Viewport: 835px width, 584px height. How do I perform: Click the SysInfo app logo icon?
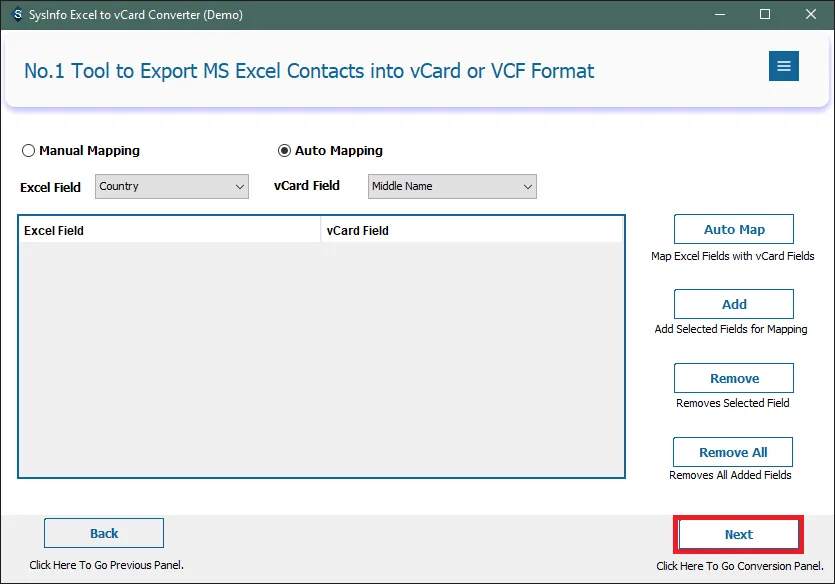point(17,14)
